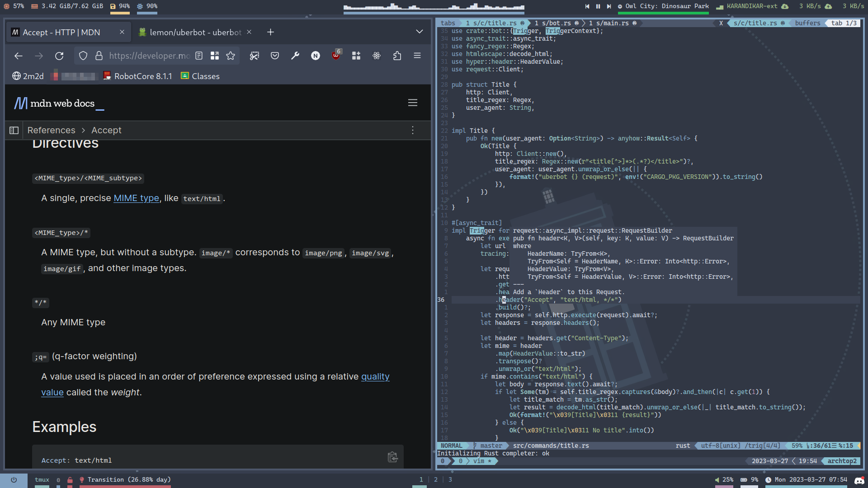Click the tmux label in bottom bar

point(42,480)
